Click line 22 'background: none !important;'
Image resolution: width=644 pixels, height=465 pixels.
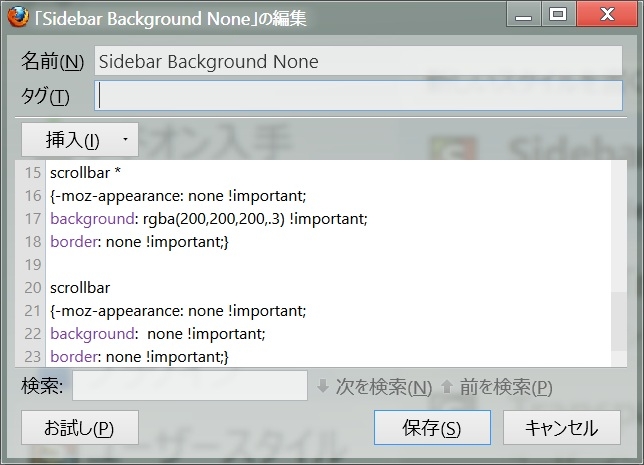[158, 334]
